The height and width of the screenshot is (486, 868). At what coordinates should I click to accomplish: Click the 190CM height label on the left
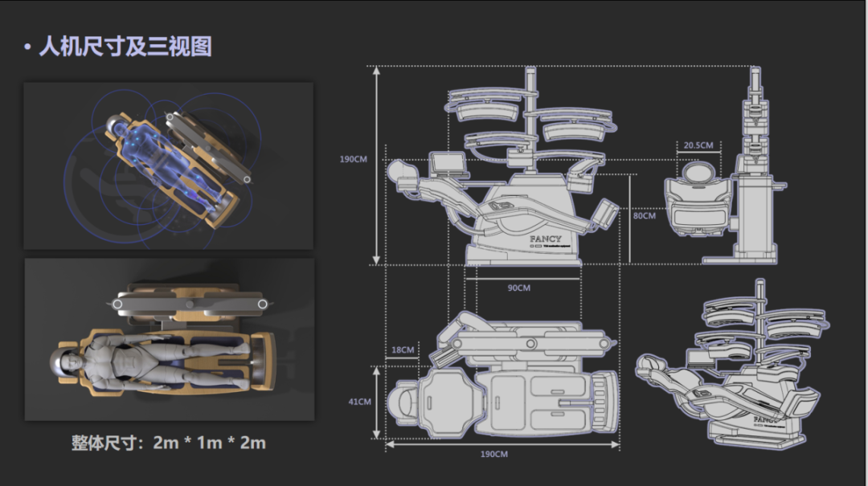[x=353, y=159]
